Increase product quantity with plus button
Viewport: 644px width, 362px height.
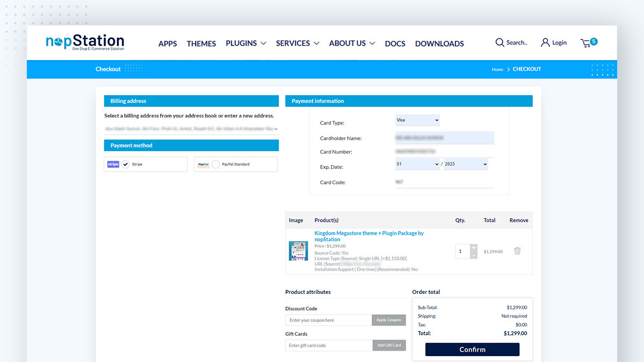tap(473, 247)
